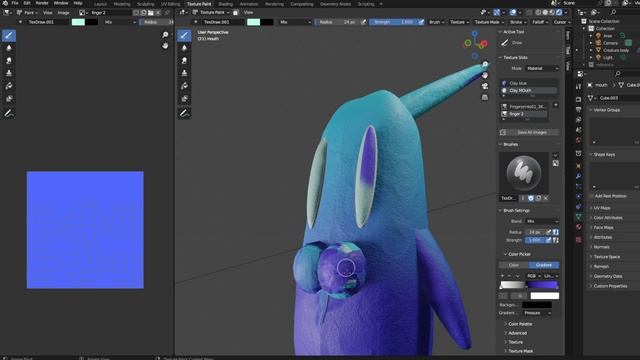
Task: Open Cursor dropdown in viewport header
Action: (x=562, y=22)
